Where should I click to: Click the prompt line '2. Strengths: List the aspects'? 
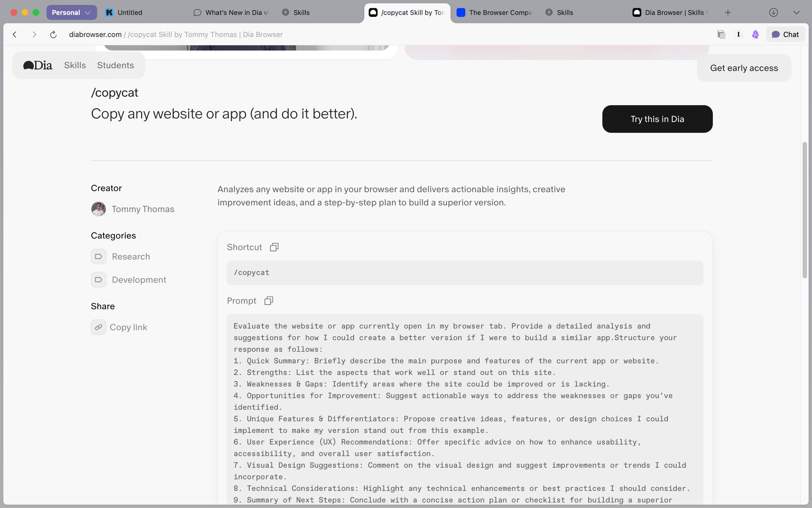[x=394, y=372]
